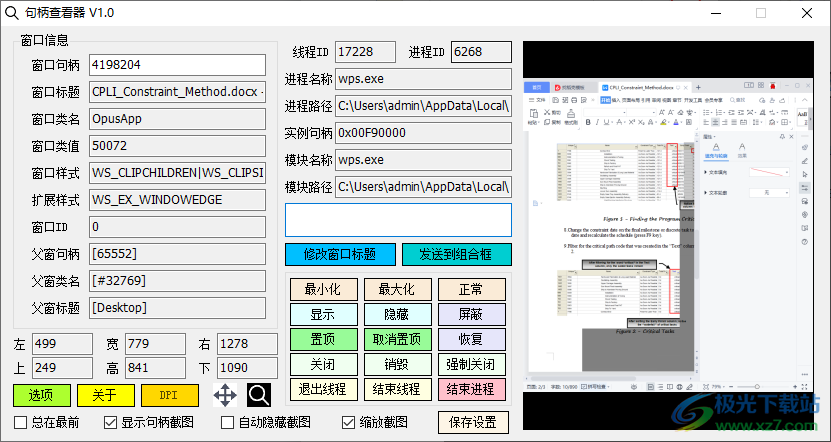The width and height of the screenshot is (831, 442).
Task: Click the 窗口类值 50072 field
Action: coord(177,146)
